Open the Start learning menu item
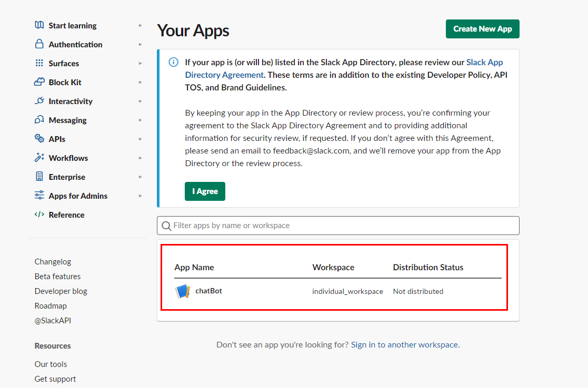 72,25
